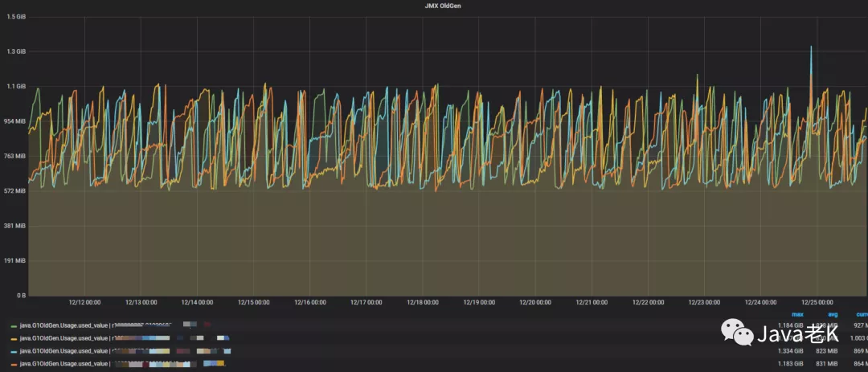Image resolution: width=868 pixels, height=372 pixels.
Task: Click the 1.184 GiB max value
Action: click(x=791, y=325)
